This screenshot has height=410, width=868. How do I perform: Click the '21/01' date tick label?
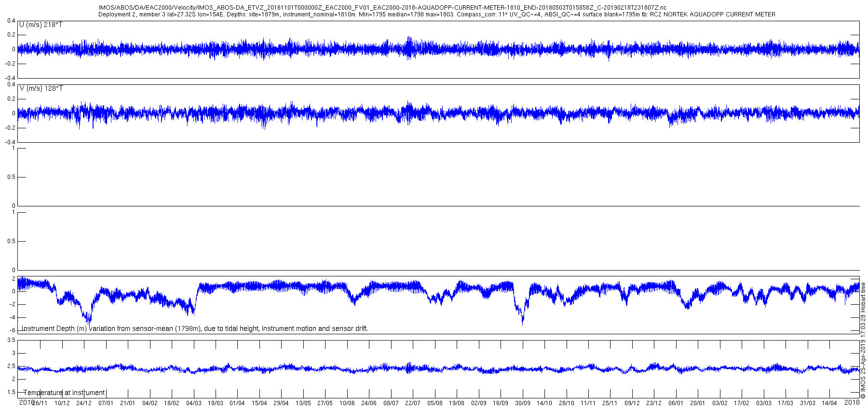point(128,403)
